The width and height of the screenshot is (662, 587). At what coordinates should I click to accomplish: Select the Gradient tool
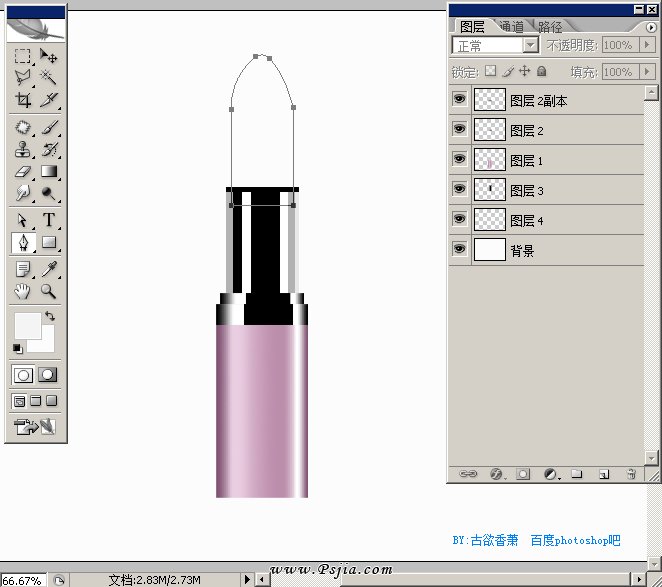pos(49,171)
